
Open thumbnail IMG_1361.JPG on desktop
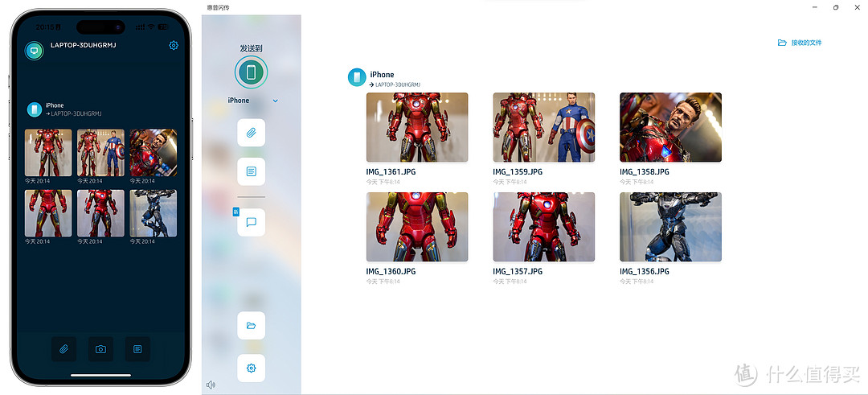pyautogui.click(x=417, y=127)
